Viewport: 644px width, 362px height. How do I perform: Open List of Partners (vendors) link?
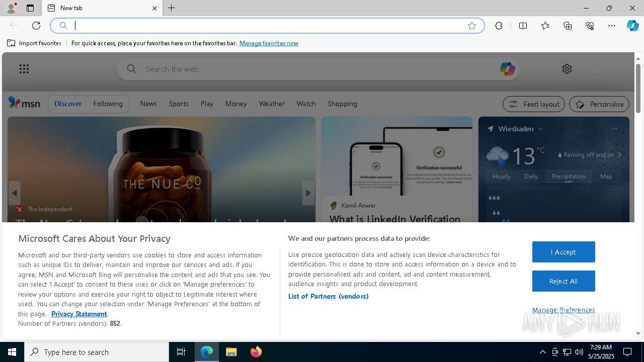(328, 296)
